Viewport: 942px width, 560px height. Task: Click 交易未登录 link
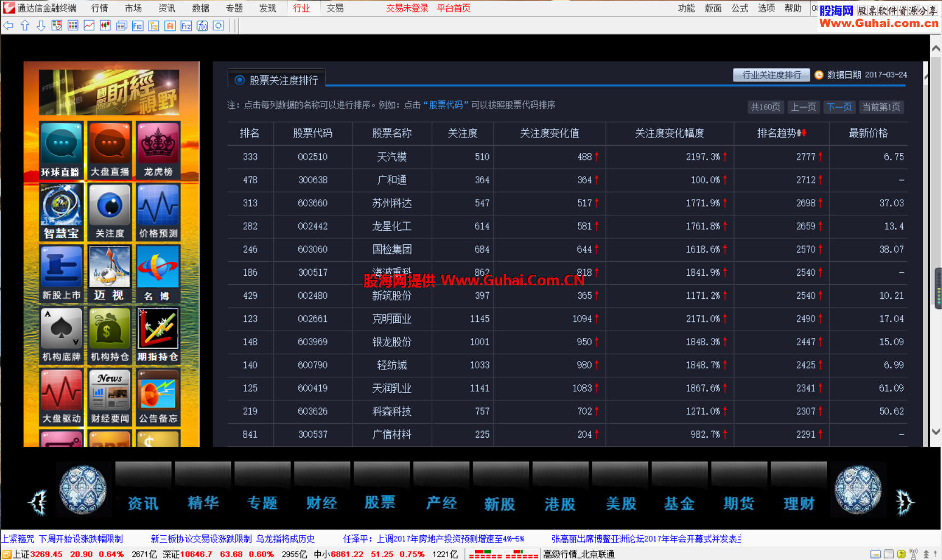(x=407, y=8)
